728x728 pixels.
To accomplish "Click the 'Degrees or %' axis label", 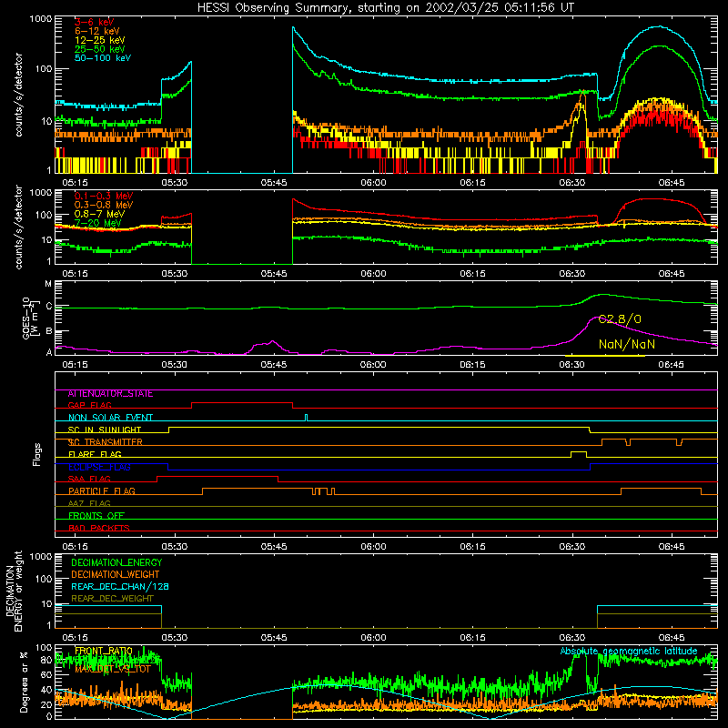I will click(24, 682).
